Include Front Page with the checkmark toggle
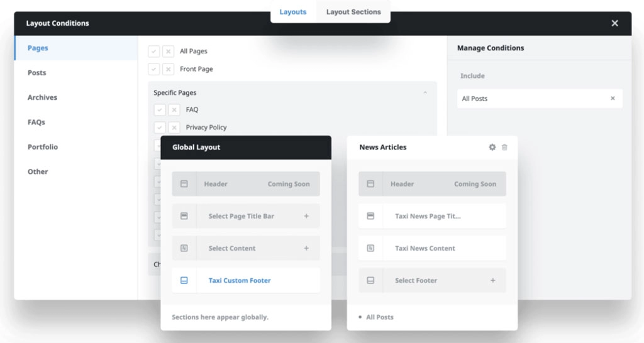Image resolution: width=644 pixels, height=343 pixels. coord(153,69)
